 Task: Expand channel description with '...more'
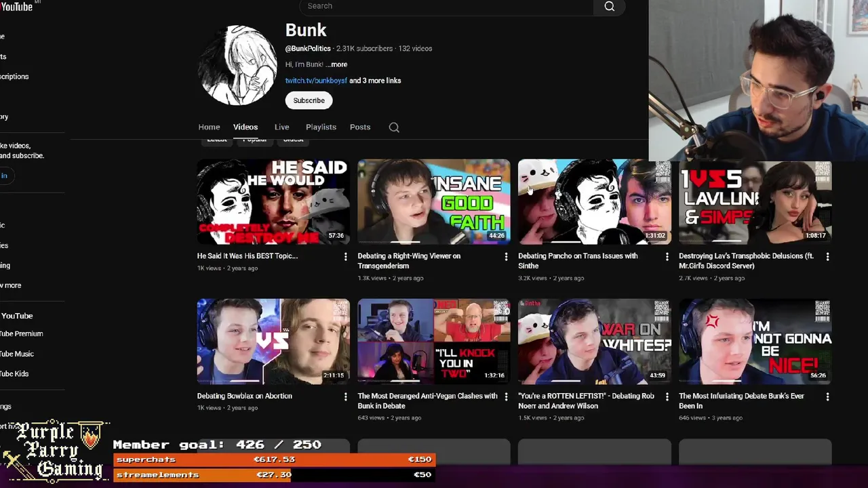336,64
